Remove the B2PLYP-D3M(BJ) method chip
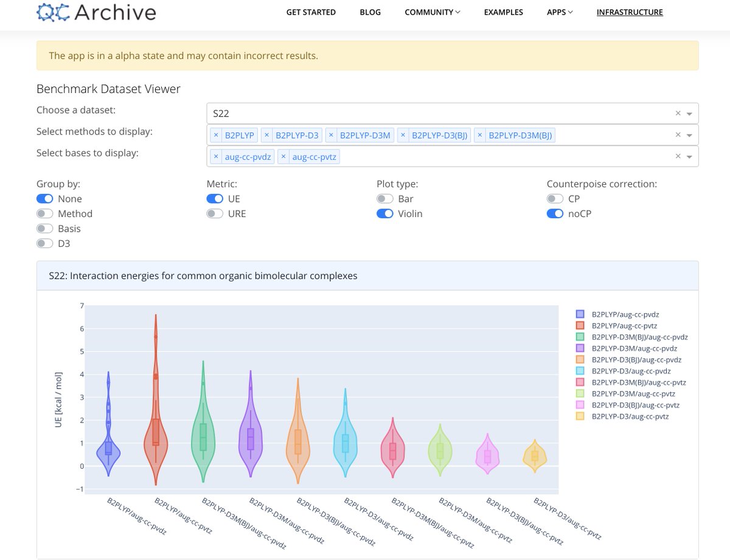Image resolution: width=730 pixels, height=560 pixels. click(x=480, y=135)
